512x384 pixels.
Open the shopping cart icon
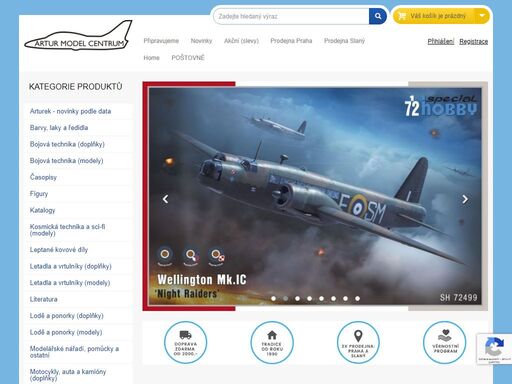pyautogui.click(x=402, y=16)
